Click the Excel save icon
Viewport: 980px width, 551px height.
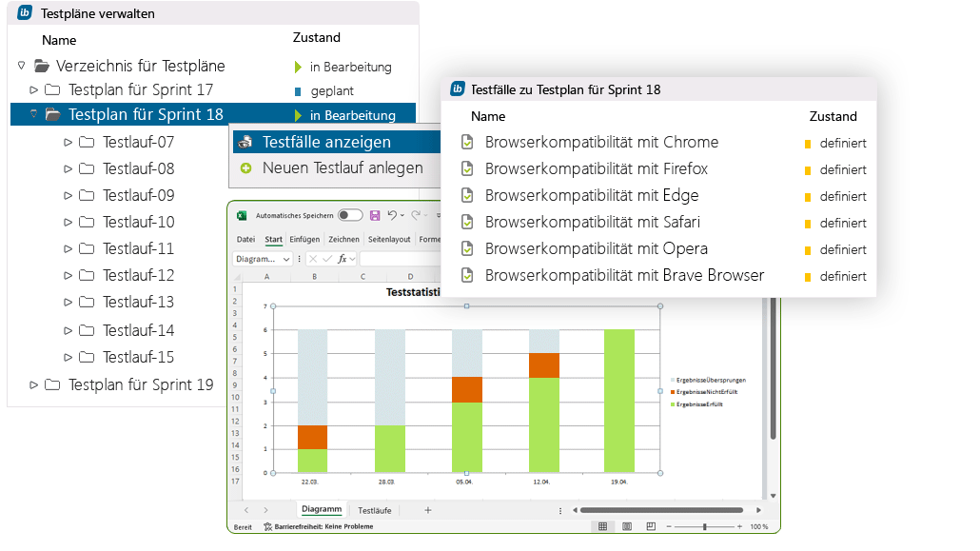tap(375, 216)
